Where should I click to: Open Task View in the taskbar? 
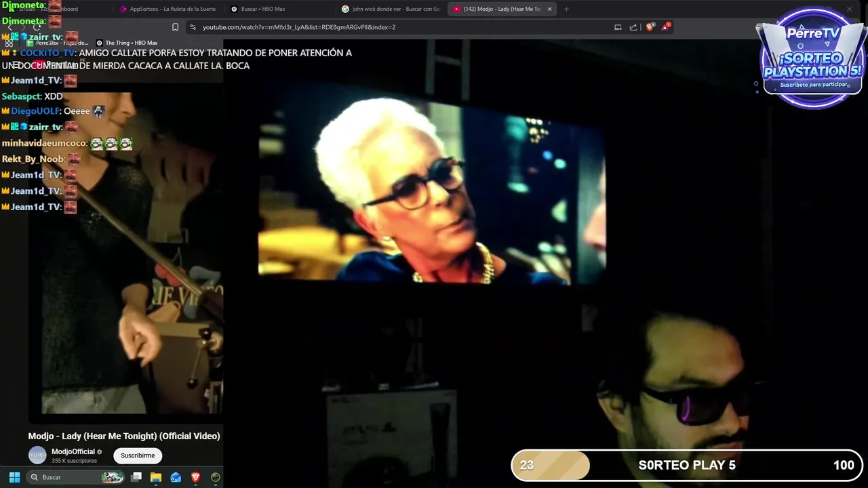[x=136, y=477]
